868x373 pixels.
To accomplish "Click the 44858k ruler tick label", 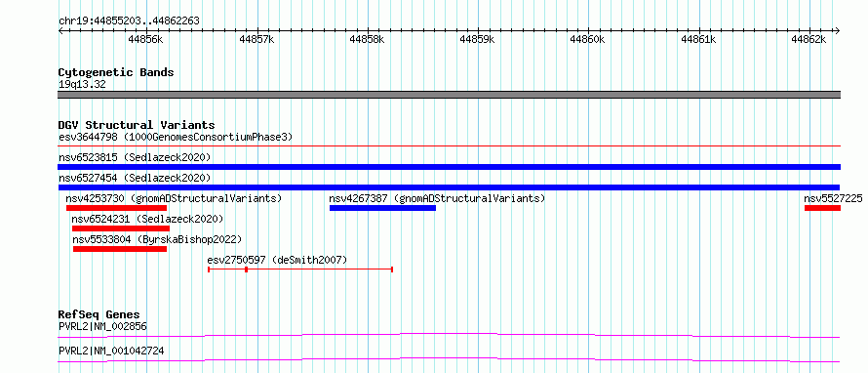I will point(367,40).
